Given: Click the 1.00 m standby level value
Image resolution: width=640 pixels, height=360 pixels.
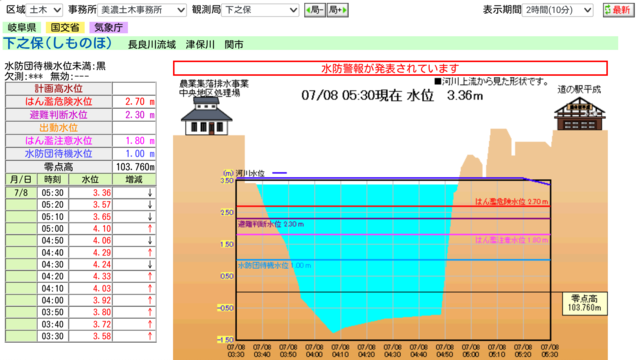Looking at the screenshot, I should (x=140, y=154).
